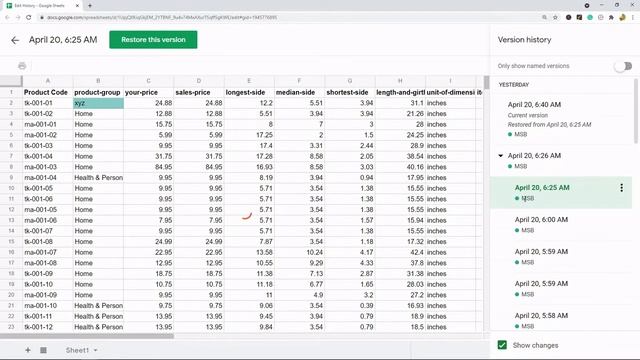Add a new sheet with the plus icon

tap(28, 350)
